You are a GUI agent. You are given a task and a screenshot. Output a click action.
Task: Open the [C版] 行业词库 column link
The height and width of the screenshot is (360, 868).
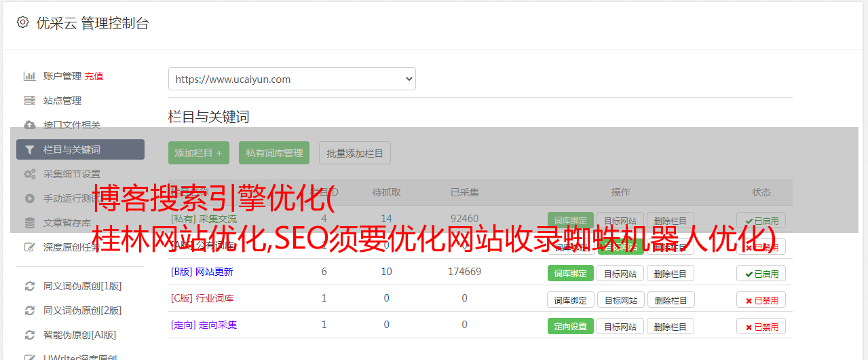tap(202, 298)
